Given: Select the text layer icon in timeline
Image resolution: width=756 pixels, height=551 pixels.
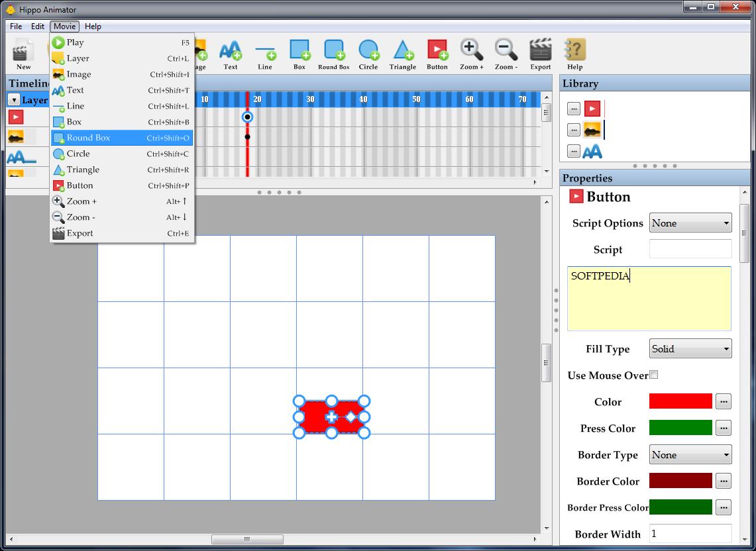Looking at the screenshot, I should pyautogui.click(x=22, y=157).
